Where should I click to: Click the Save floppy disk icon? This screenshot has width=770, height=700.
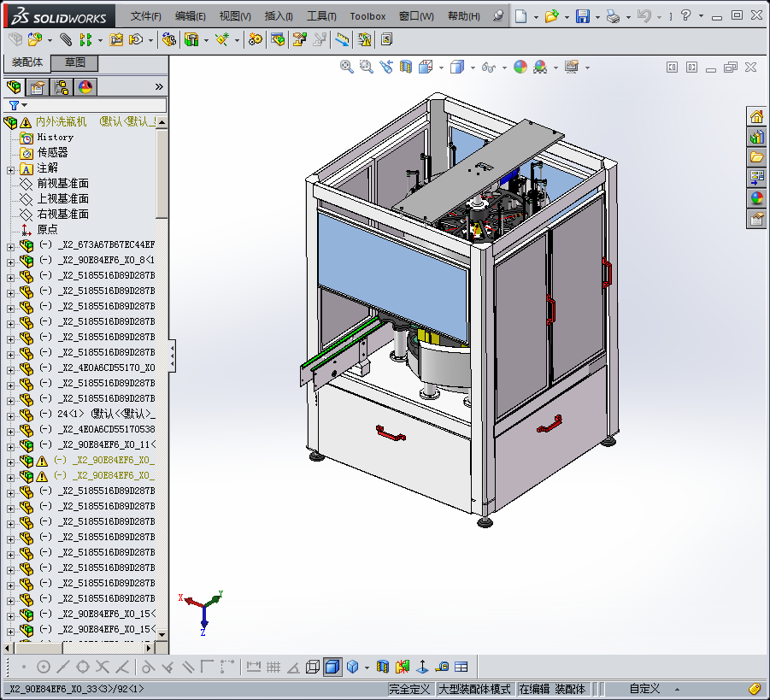tap(583, 16)
